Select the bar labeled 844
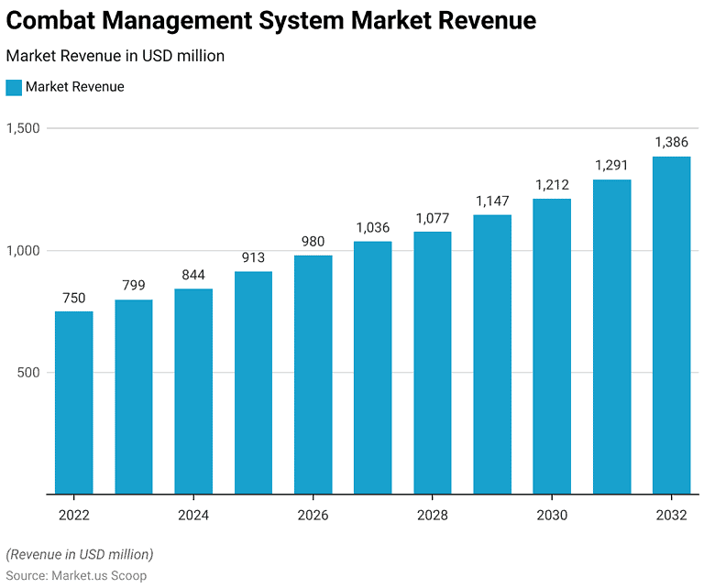Image resolution: width=704 pixels, height=588 pixels. click(x=193, y=392)
